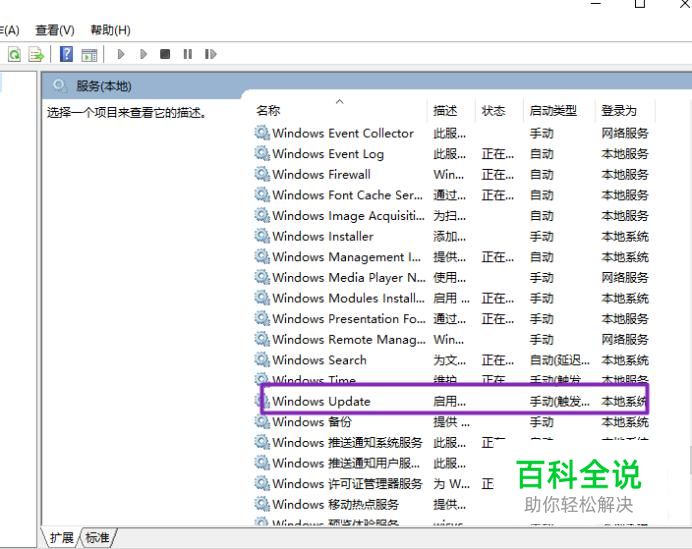Open the 帮助(H) menu
The height and width of the screenshot is (549, 692).
pyautogui.click(x=110, y=30)
